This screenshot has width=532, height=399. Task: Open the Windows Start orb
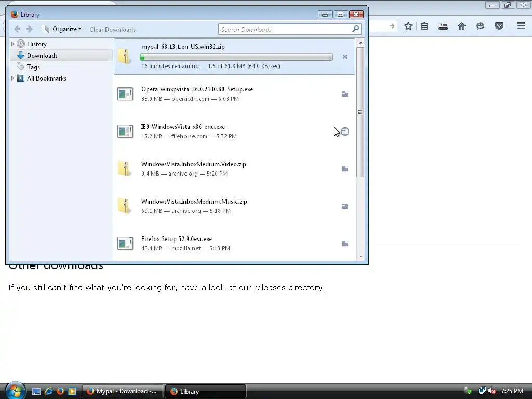[15, 391]
